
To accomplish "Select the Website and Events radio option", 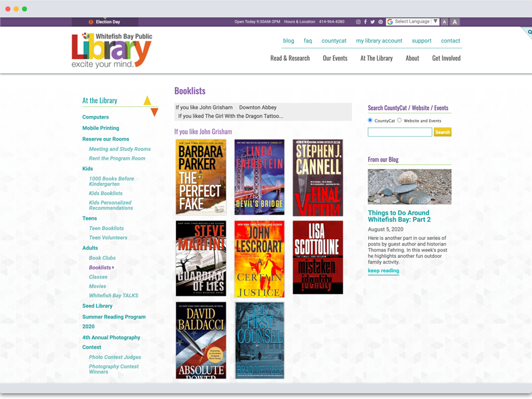I will click(400, 120).
